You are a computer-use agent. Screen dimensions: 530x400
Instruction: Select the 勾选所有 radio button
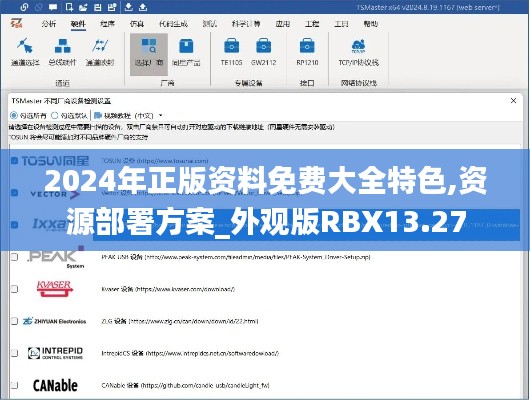point(14,116)
